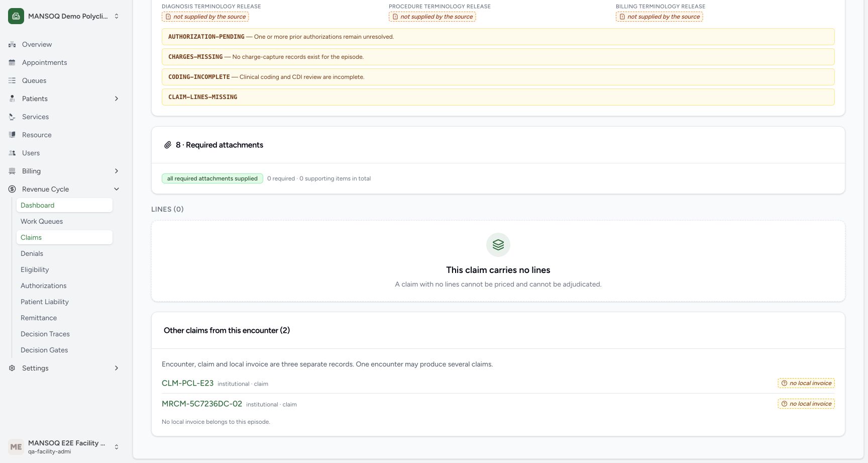This screenshot has width=868, height=463.
Task: Go to Work Queues in Revenue Cycle
Action: tap(64, 221)
